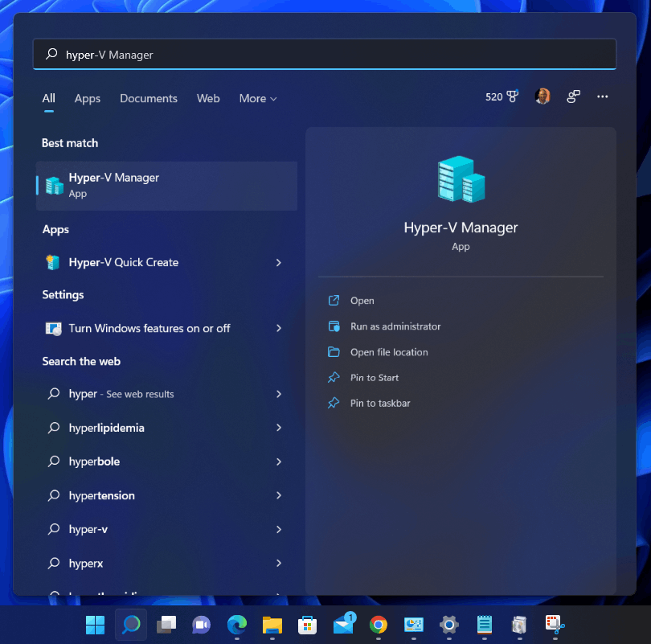Click the magnifier icon in search box
651x644 pixels.
tap(51, 54)
